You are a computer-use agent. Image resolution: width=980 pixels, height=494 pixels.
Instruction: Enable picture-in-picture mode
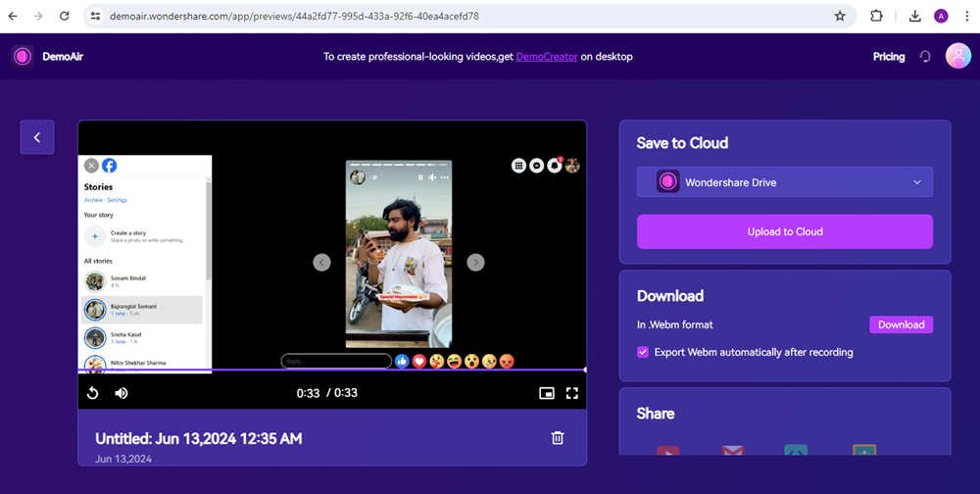pos(547,393)
